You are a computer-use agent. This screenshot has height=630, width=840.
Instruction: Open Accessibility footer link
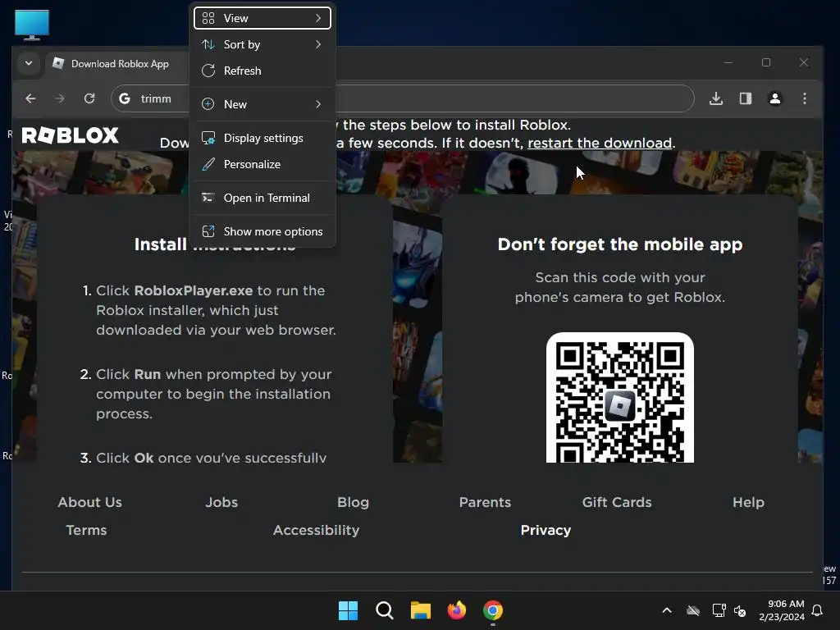(x=316, y=530)
